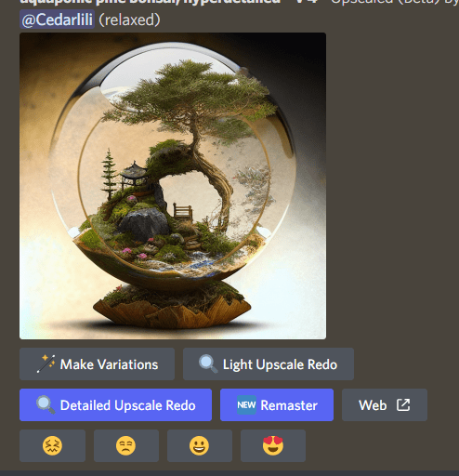Click the pagoda inside the globe image
The width and height of the screenshot is (459, 476).
pyautogui.click(x=134, y=174)
